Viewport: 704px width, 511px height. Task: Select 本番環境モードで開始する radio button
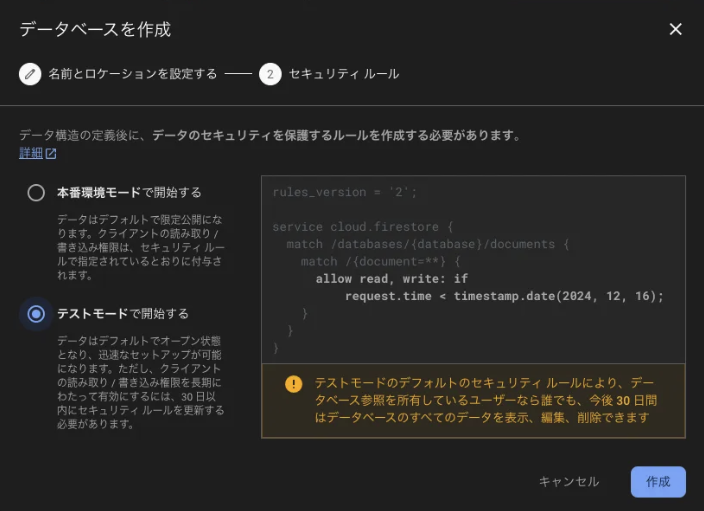[36, 193]
